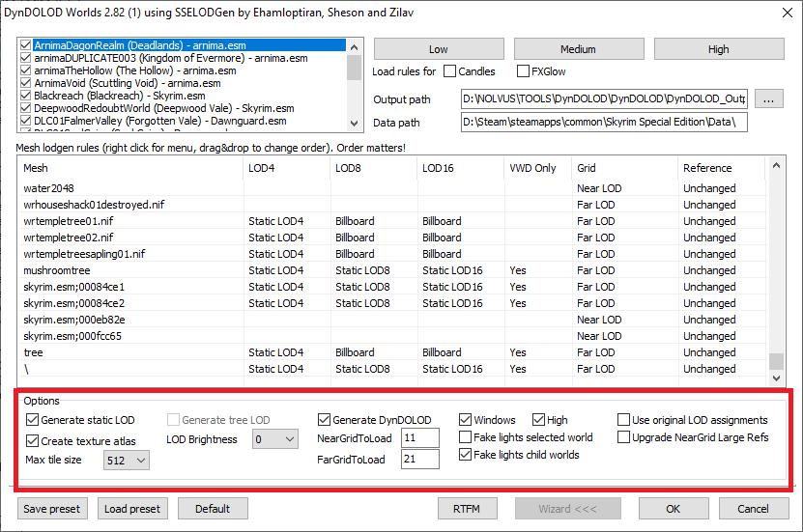Browse for output path with ellipsis button
The height and width of the screenshot is (532, 803).
tap(768, 99)
